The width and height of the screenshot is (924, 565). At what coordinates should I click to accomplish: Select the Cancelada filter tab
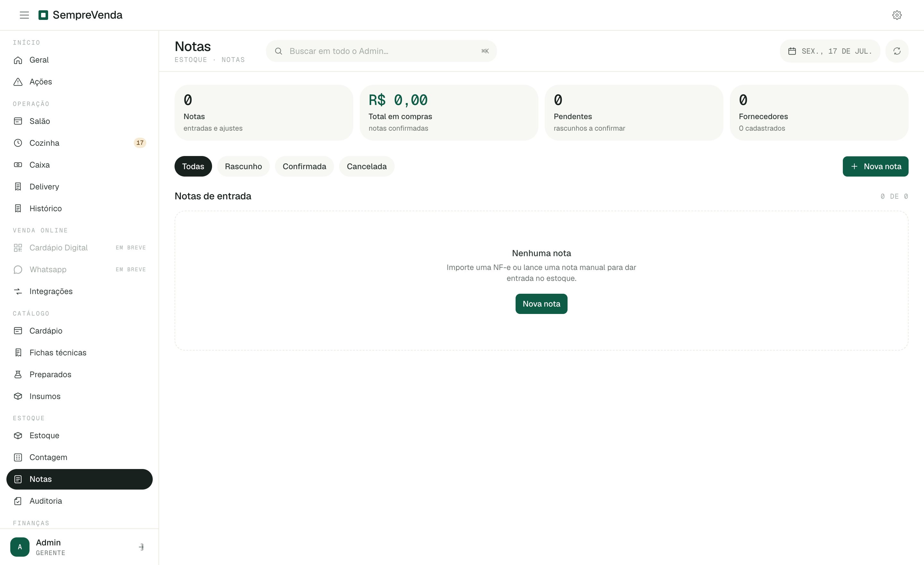pyautogui.click(x=366, y=166)
